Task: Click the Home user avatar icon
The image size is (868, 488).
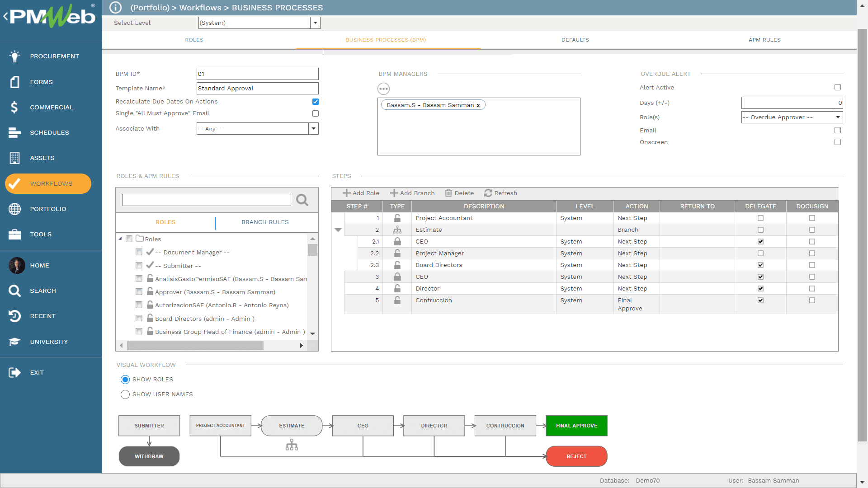Action: coord(17,265)
